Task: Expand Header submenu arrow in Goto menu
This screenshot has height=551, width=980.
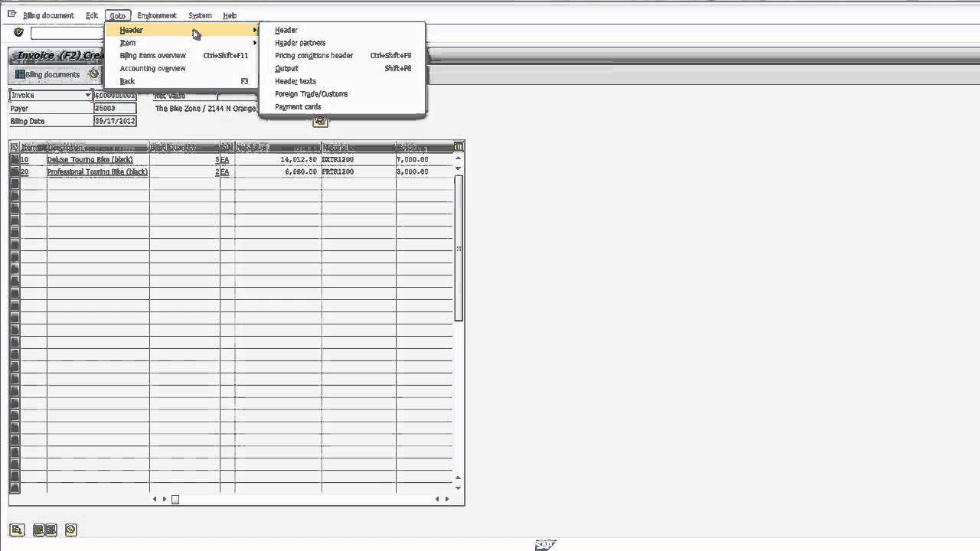Action: 254,30
